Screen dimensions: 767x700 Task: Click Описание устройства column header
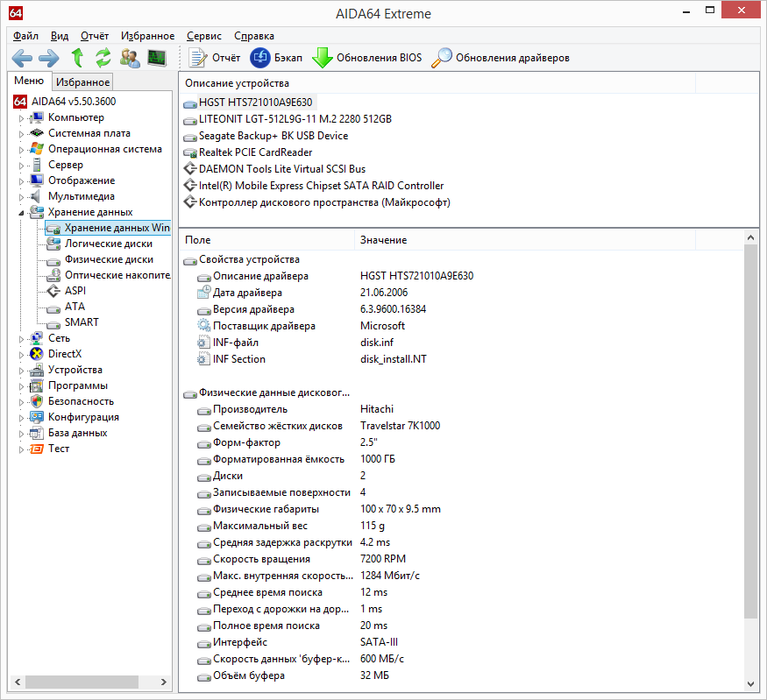437,83
